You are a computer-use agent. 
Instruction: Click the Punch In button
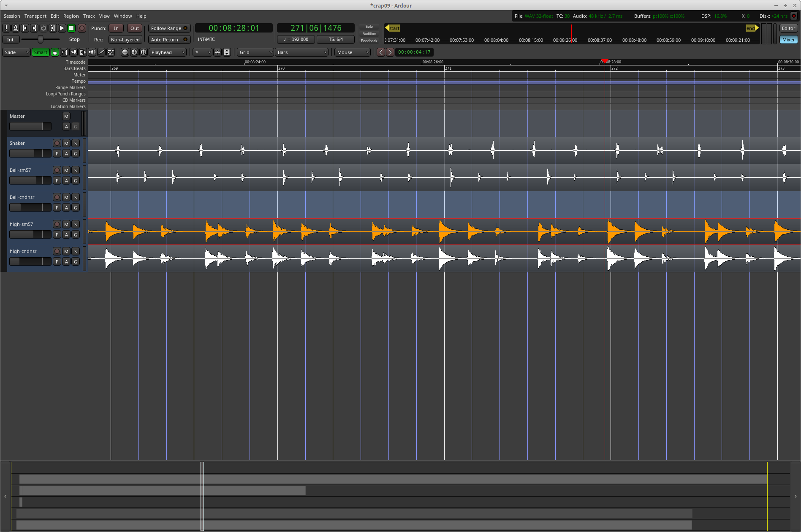116,28
